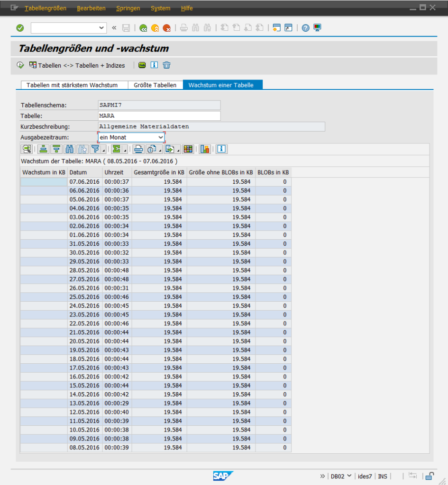Click the lock icon in the status bar
This screenshot has width=448, height=485.
click(x=430, y=476)
